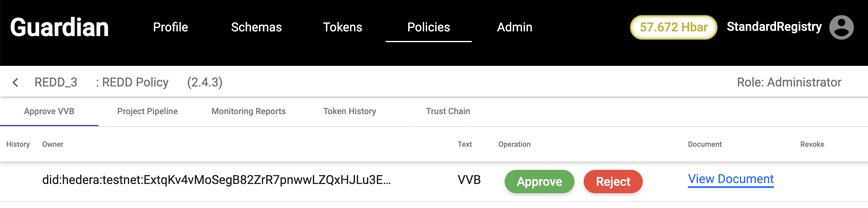The height and width of the screenshot is (208, 868).
Task: Click the Guardian logo
Action: (x=59, y=27)
